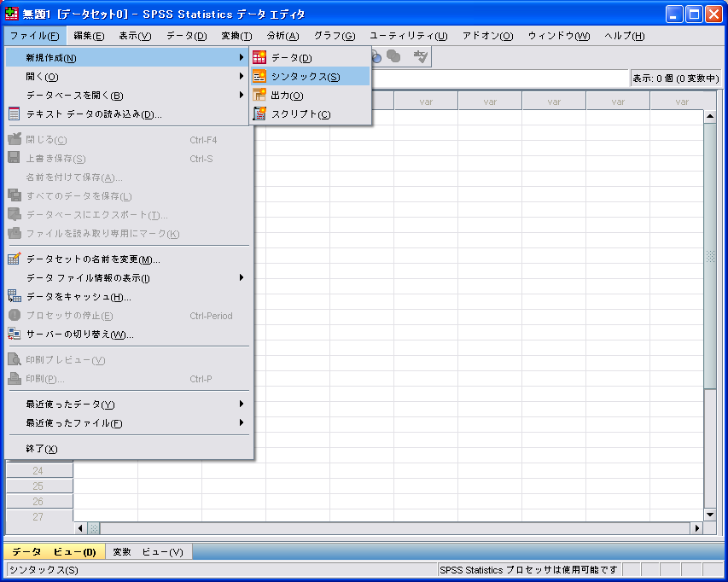728x582 pixels.
Task: Click サーバーの切り替え option
Action: coord(79,335)
